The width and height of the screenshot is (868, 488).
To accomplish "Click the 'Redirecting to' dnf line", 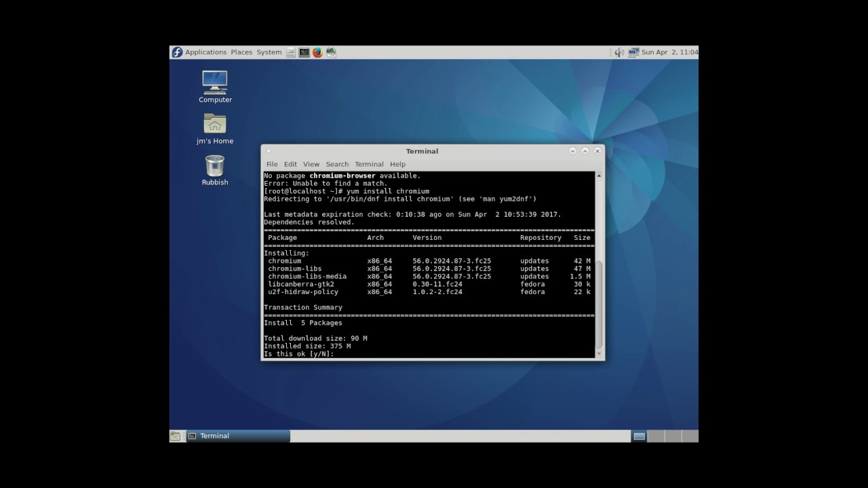I will pyautogui.click(x=400, y=199).
